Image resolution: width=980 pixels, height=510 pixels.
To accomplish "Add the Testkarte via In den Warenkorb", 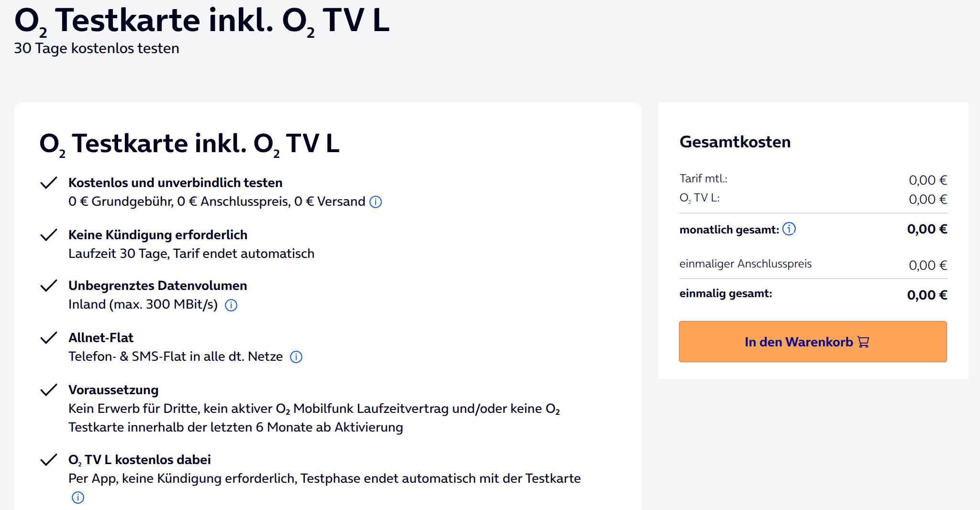I will [799, 342].
